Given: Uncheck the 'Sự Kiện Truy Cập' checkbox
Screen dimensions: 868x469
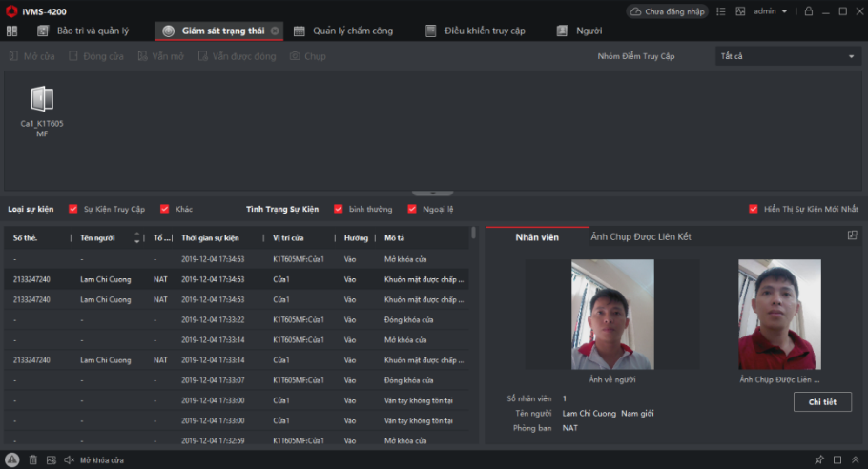Looking at the screenshot, I should click(x=73, y=209).
